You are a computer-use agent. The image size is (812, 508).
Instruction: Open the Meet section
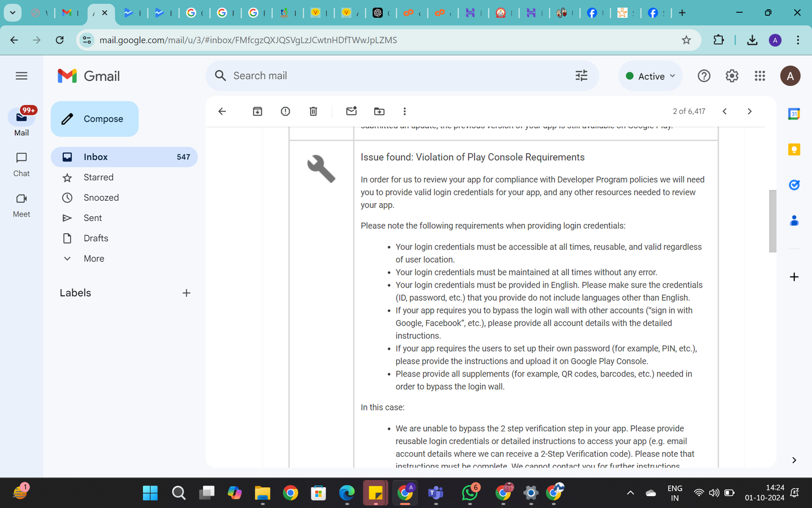click(21, 205)
